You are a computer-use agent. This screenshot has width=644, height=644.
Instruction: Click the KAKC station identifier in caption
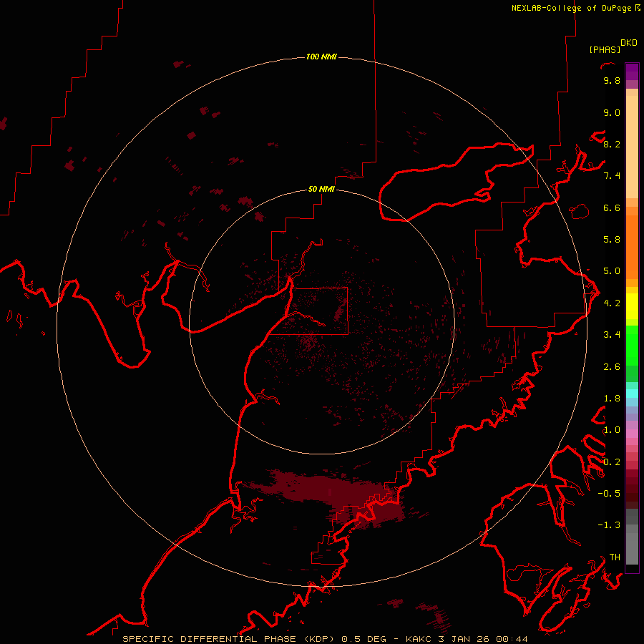(x=419, y=639)
